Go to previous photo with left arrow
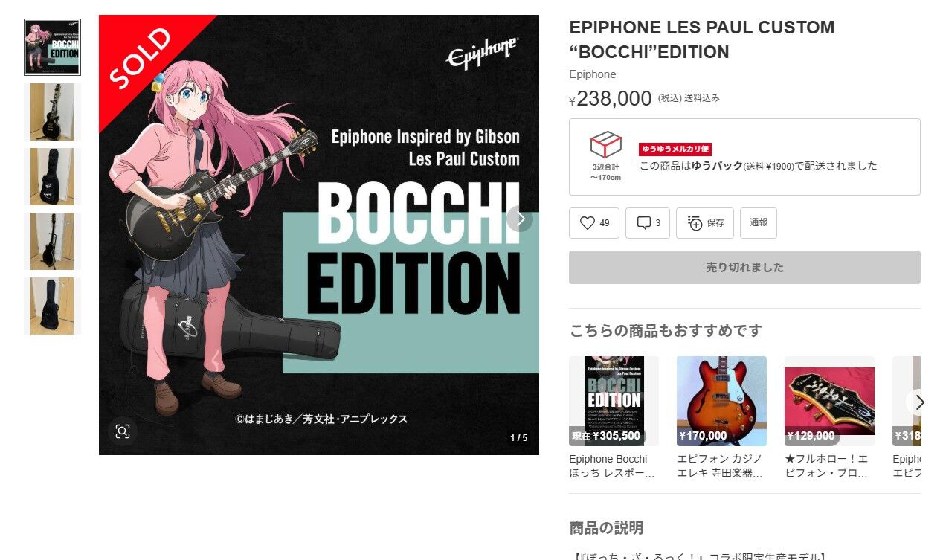Image resolution: width=943 pixels, height=560 pixels. [x=216, y=360]
